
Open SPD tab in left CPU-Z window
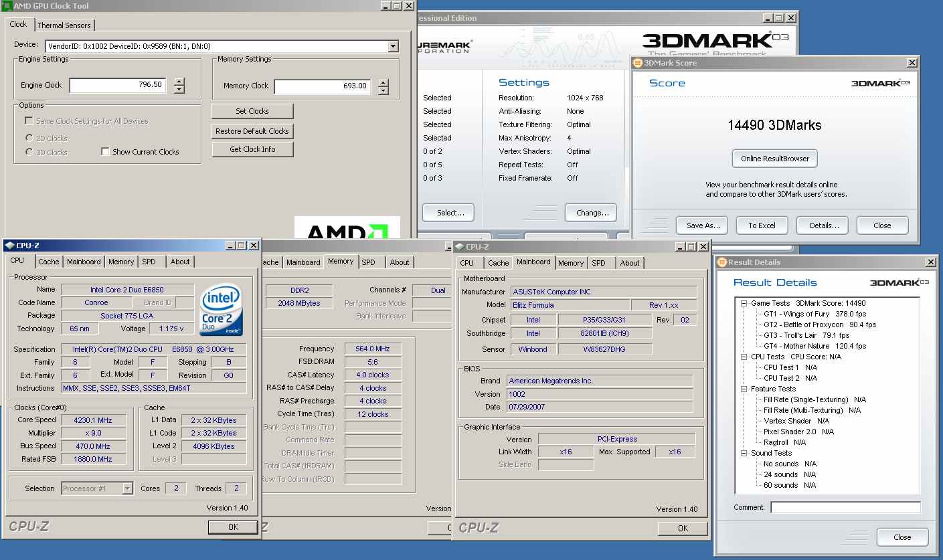pyautogui.click(x=149, y=262)
